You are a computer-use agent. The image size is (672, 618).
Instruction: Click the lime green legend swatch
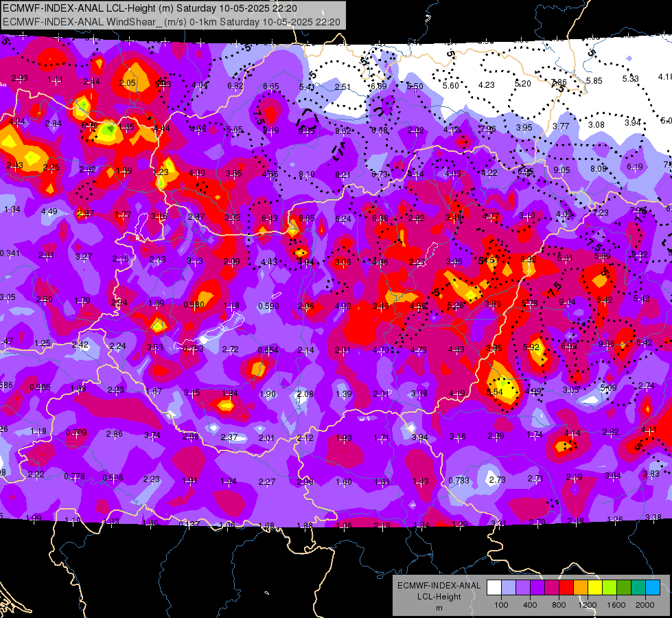click(x=610, y=587)
